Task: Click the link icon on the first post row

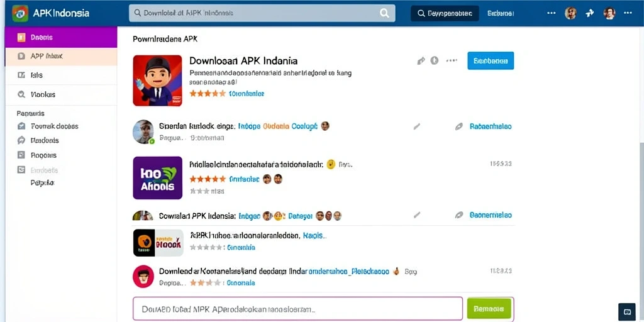Action: pyautogui.click(x=459, y=126)
